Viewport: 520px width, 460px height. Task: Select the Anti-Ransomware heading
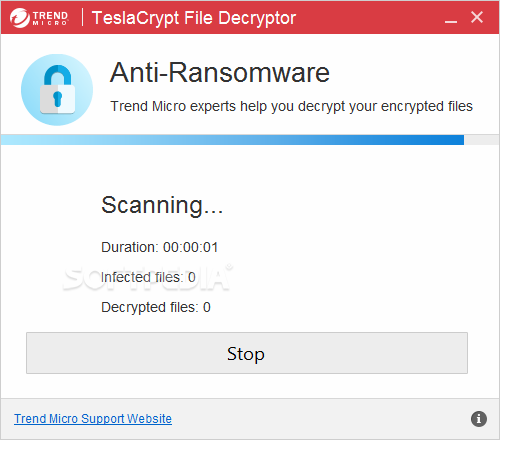coord(220,72)
